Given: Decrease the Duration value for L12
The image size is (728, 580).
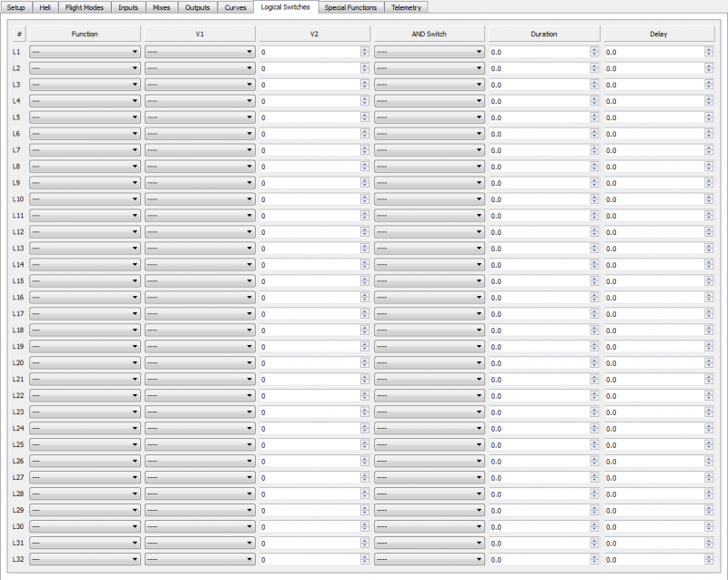Looking at the screenshot, I should click(x=594, y=235).
